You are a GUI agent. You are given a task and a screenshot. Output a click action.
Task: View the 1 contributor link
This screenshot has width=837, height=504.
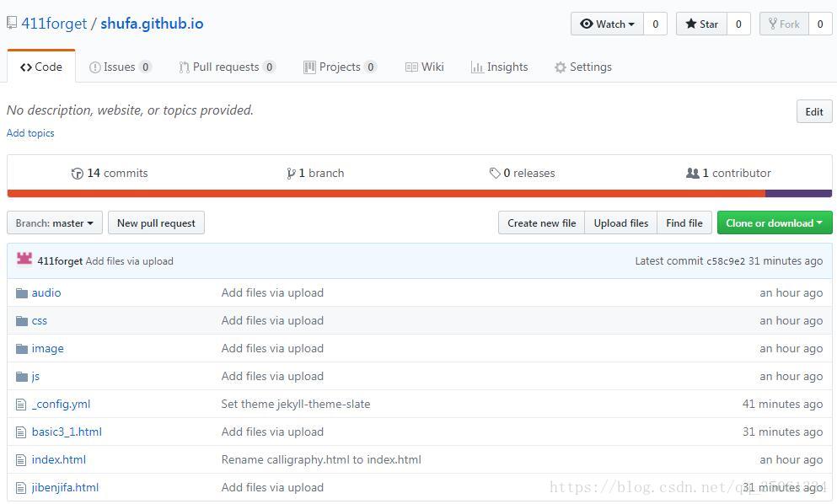(728, 174)
